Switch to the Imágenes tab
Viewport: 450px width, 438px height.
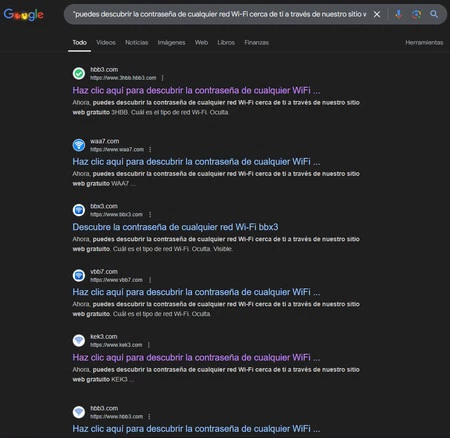coord(171,42)
